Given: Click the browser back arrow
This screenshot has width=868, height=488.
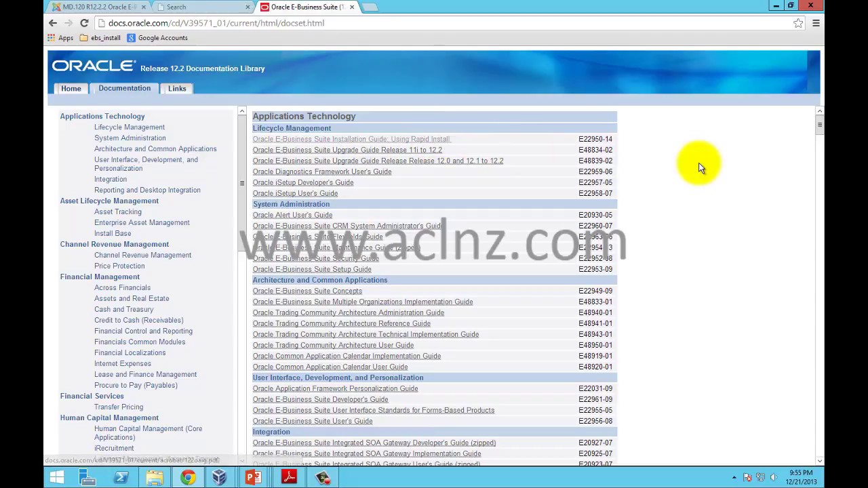Looking at the screenshot, I should click(53, 23).
